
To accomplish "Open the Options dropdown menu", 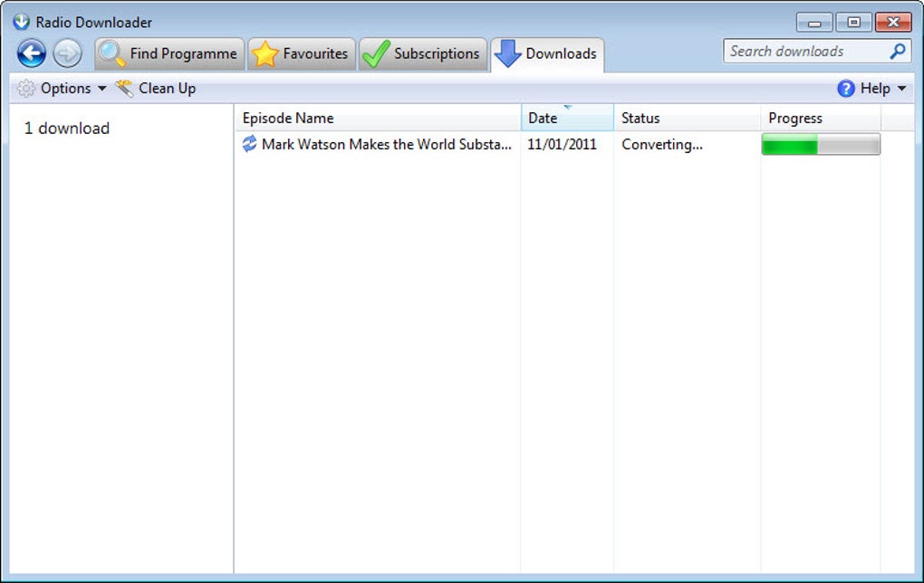I will point(62,89).
